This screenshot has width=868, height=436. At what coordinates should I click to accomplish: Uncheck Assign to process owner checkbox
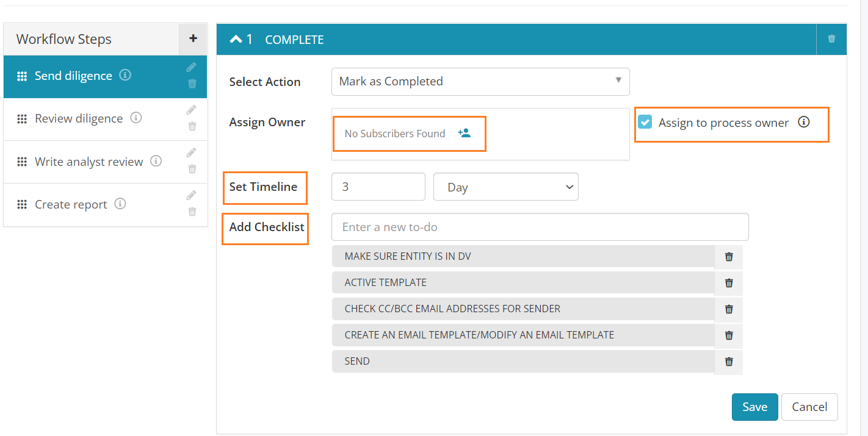click(x=645, y=122)
